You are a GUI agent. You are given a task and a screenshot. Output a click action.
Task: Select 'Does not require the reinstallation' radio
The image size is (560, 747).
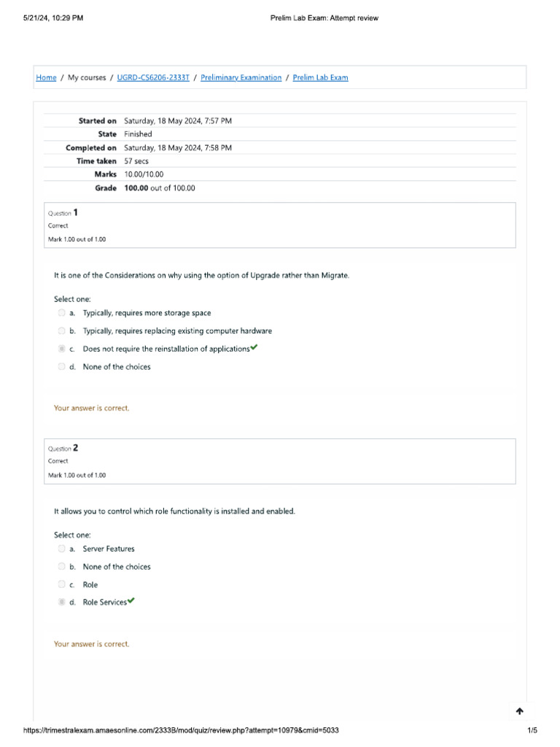click(x=62, y=349)
